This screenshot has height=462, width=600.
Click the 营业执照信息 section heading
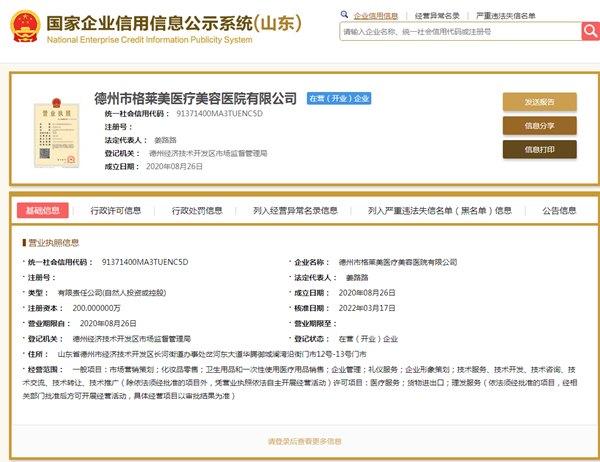coord(54,243)
